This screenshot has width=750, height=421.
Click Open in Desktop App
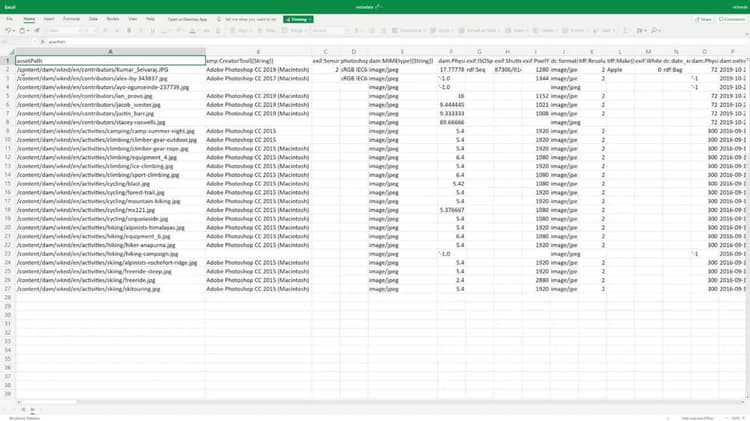187,20
